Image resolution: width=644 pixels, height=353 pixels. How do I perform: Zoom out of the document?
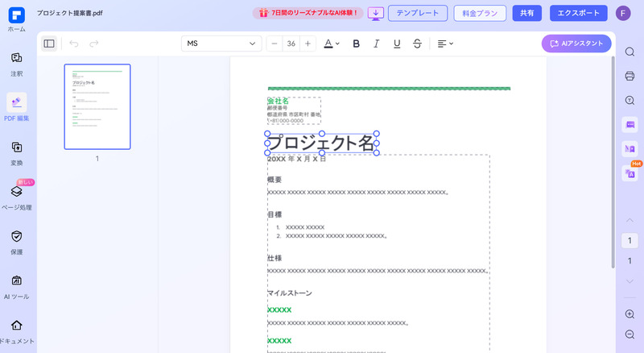click(x=630, y=334)
